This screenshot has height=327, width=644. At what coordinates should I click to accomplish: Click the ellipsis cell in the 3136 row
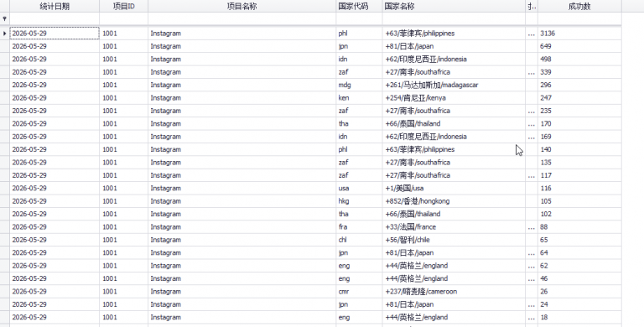532,34
